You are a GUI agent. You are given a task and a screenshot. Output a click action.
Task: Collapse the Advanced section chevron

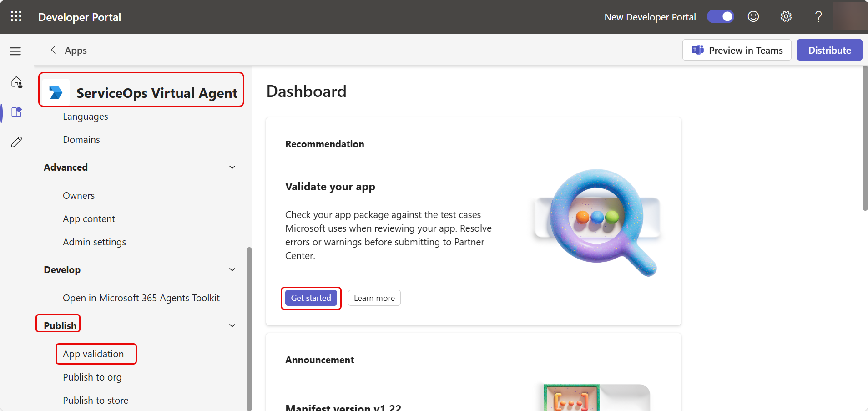[232, 167]
